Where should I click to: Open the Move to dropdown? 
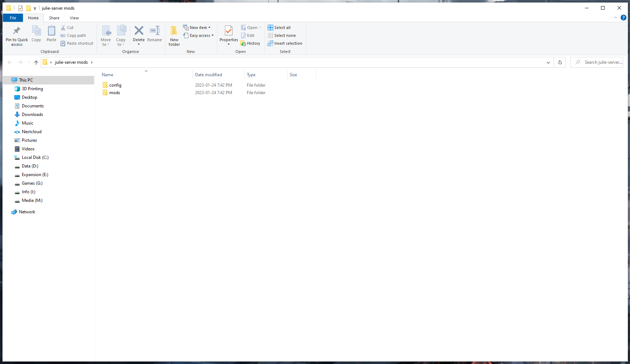click(106, 35)
